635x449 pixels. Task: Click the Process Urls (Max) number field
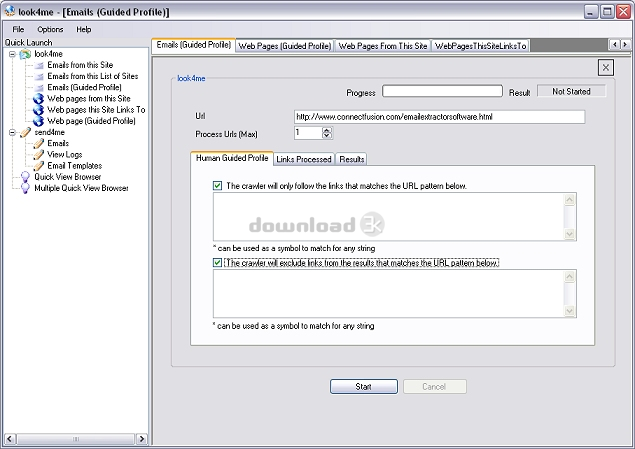coord(308,133)
